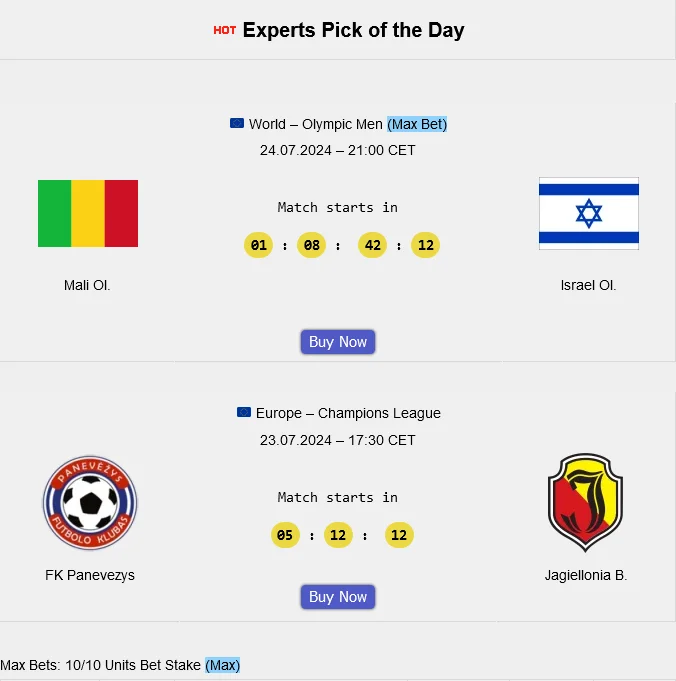Click the highlighted (Max) text at bottom

click(x=223, y=665)
